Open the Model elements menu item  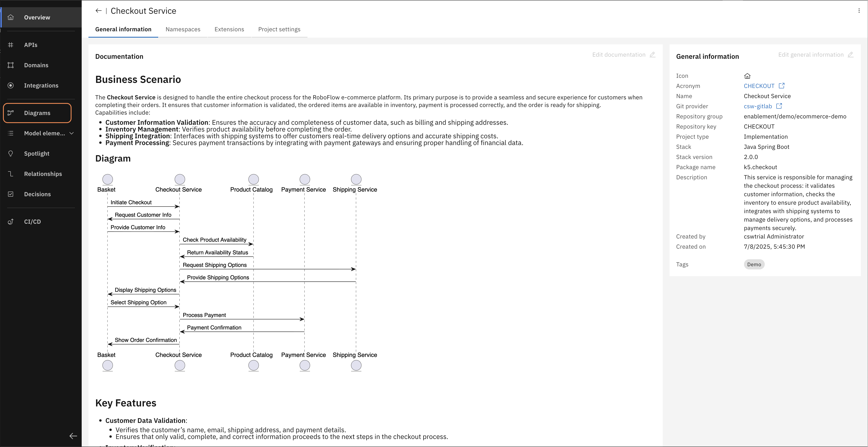click(x=44, y=133)
